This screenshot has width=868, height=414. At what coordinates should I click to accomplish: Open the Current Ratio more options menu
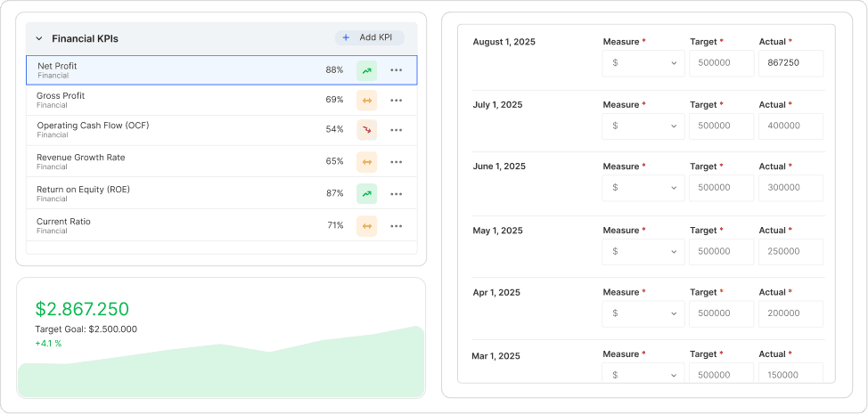396,225
